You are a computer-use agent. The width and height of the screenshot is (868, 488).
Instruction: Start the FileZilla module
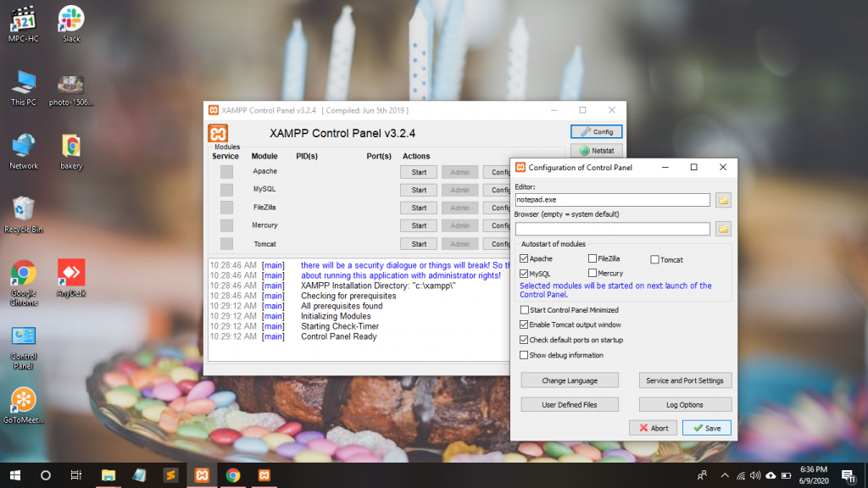[x=419, y=208]
